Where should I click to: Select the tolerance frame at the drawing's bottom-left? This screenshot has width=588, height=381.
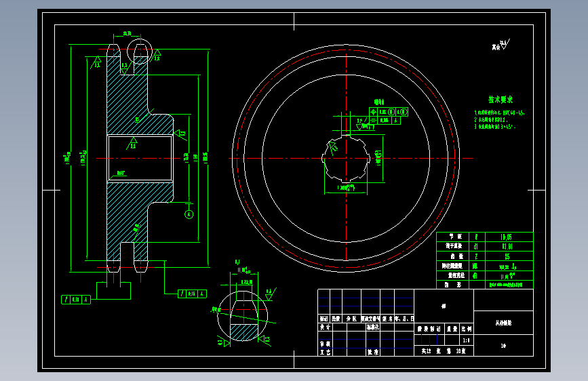76,300
